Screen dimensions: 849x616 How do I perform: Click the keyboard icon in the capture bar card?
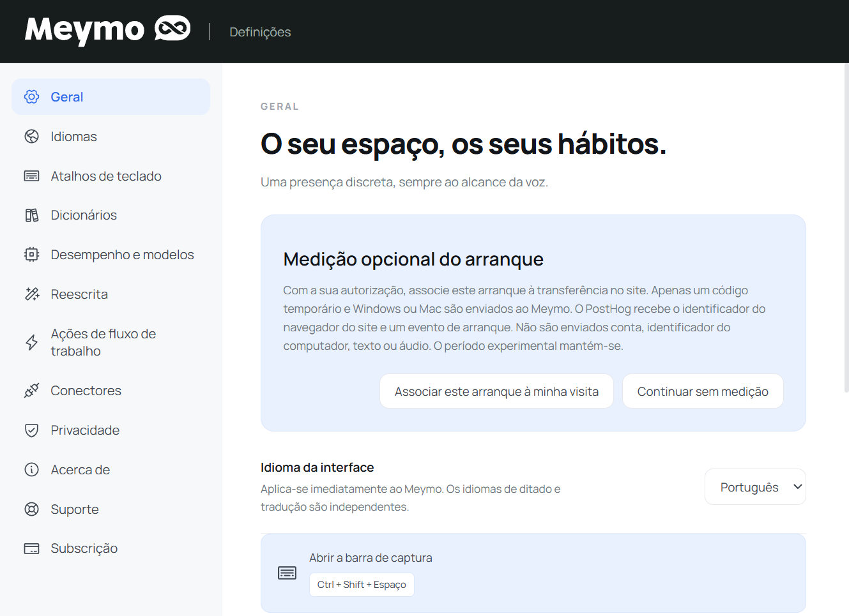tap(287, 573)
